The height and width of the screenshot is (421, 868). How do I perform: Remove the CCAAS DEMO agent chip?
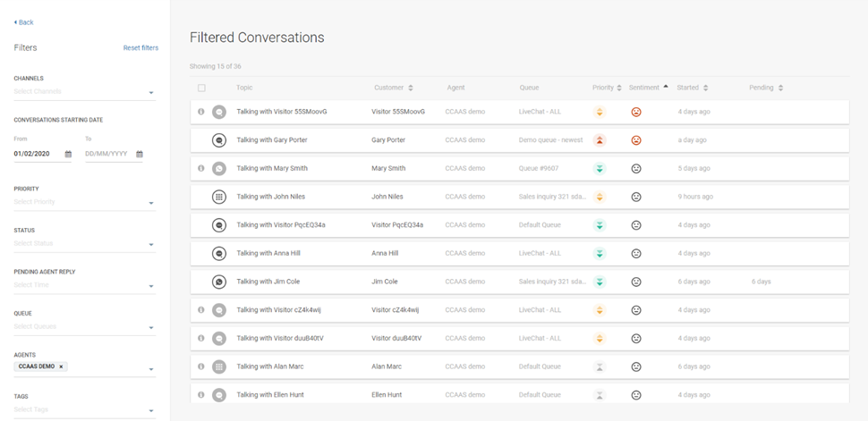coord(61,366)
